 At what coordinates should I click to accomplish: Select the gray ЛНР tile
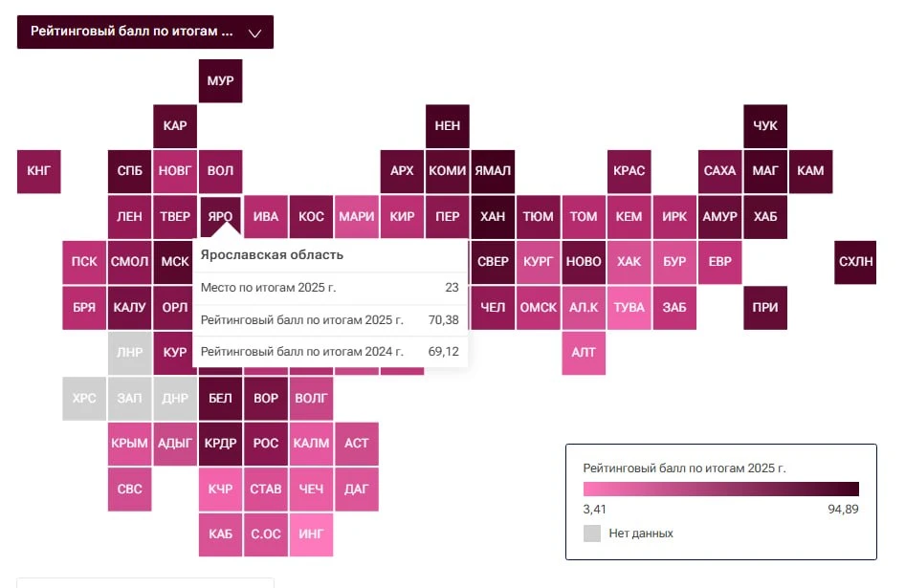click(130, 353)
